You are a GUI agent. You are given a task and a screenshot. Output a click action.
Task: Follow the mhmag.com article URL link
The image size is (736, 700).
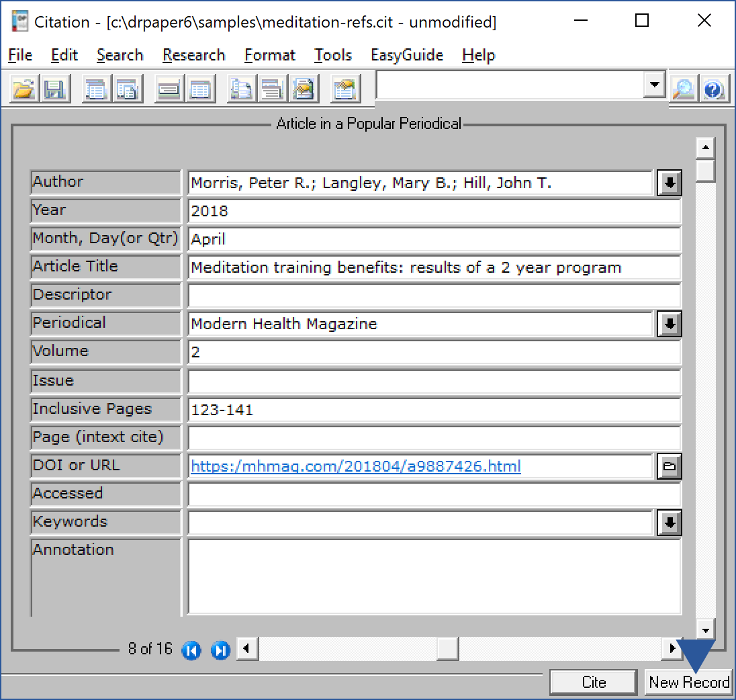coord(355,466)
